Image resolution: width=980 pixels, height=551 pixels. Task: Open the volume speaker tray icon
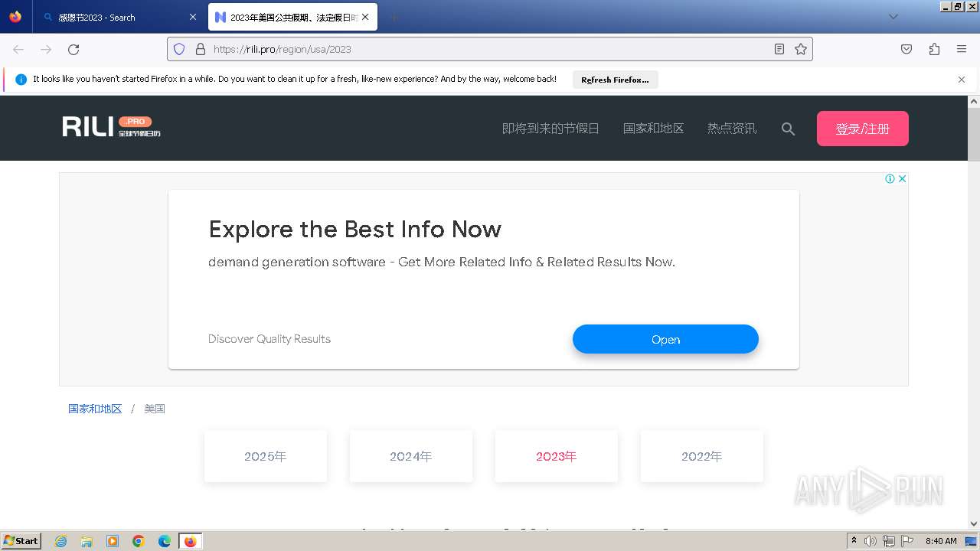pos(871,541)
